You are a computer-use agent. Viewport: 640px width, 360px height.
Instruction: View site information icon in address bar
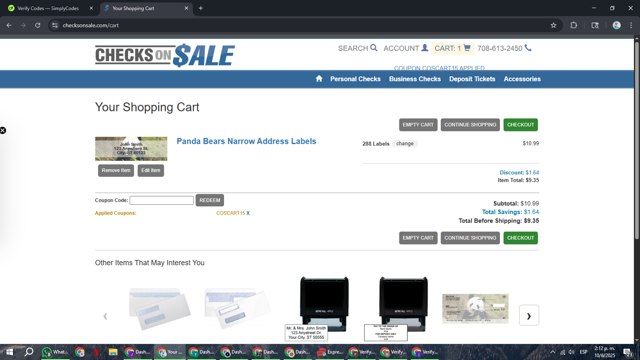(x=55, y=25)
